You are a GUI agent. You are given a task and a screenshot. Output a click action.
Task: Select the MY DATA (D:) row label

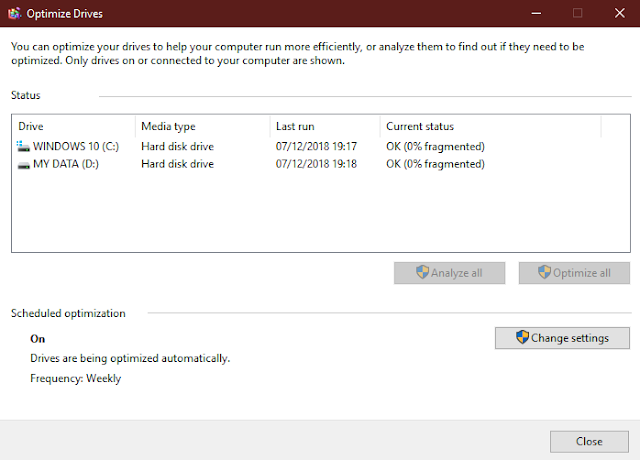tap(66, 164)
